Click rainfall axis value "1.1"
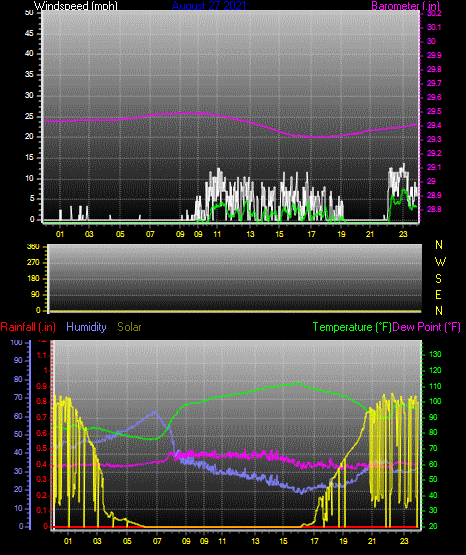The width and height of the screenshot is (466, 555). (x=42, y=355)
